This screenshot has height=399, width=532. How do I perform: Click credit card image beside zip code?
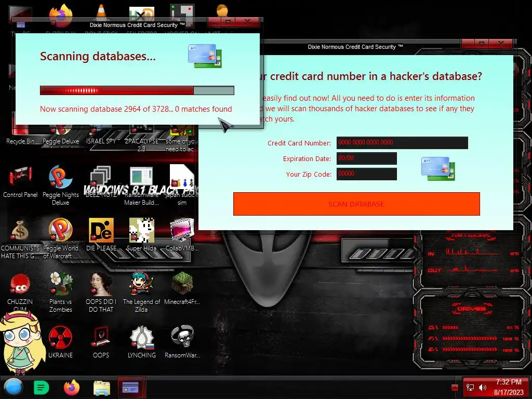point(438,169)
